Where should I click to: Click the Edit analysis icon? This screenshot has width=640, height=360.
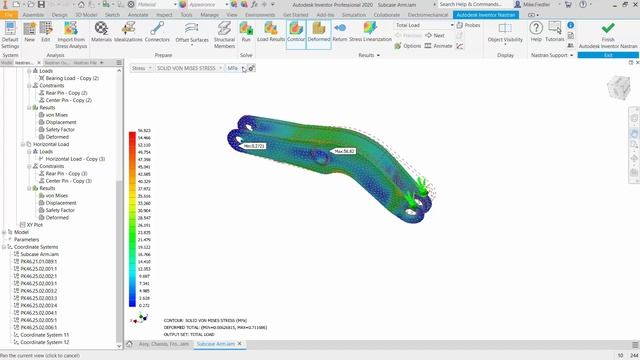click(x=46, y=33)
